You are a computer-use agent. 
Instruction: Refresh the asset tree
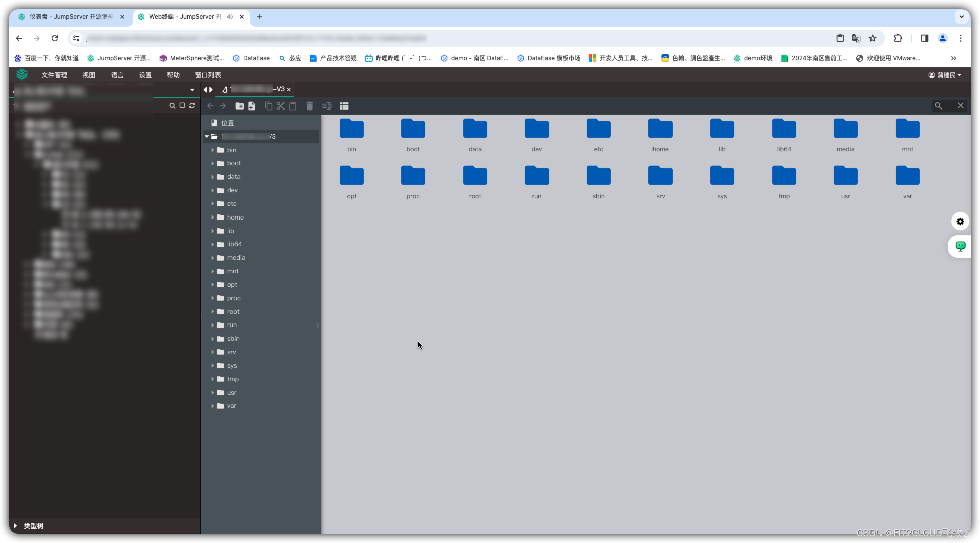(192, 105)
